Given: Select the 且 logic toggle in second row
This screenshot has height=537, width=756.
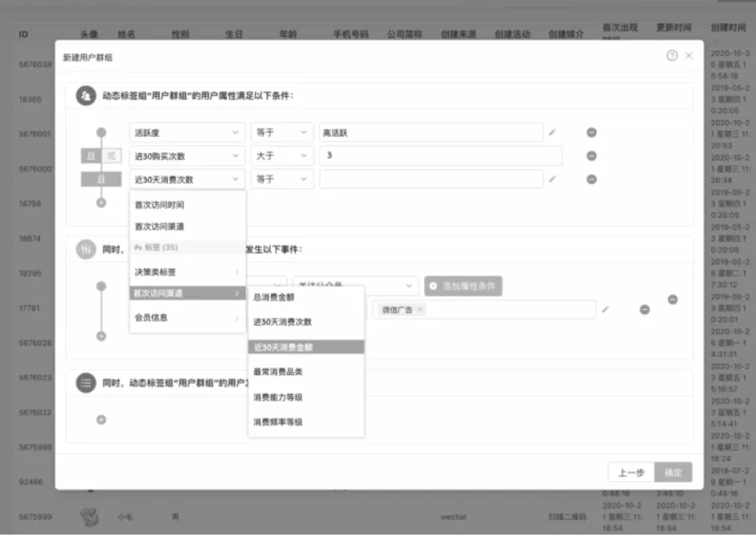Looking at the screenshot, I should [91, 156].
